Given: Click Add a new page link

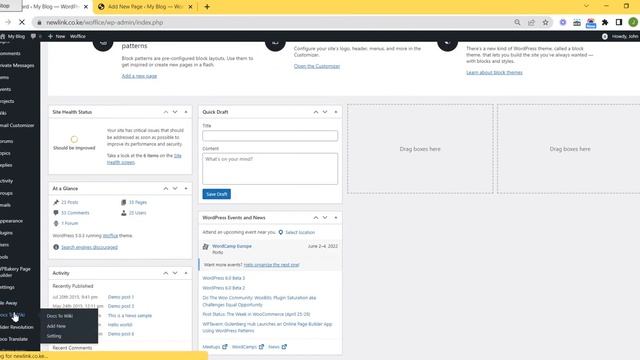Looking at the screenshot, I should [x=139, y=76].
